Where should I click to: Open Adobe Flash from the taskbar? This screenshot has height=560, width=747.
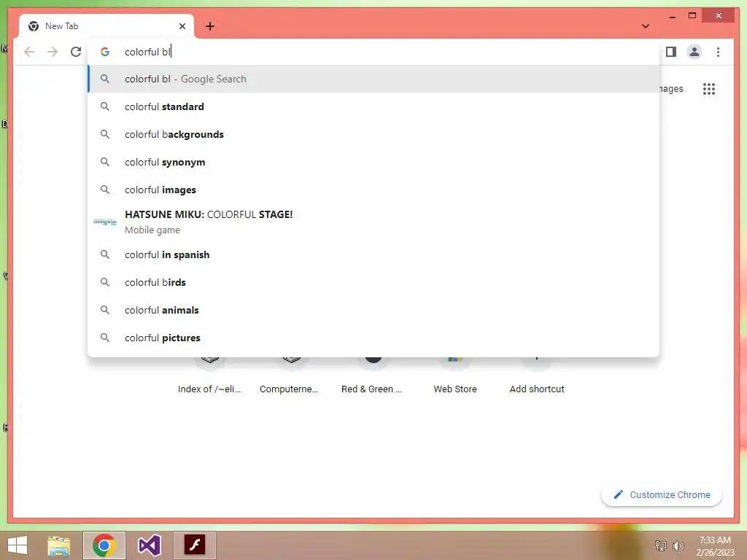(x=195, y=545)
